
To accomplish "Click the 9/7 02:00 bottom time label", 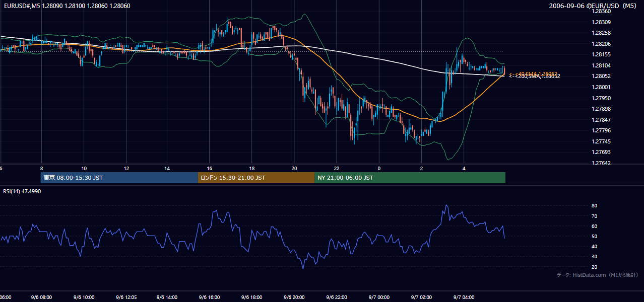I will point(421,297).
